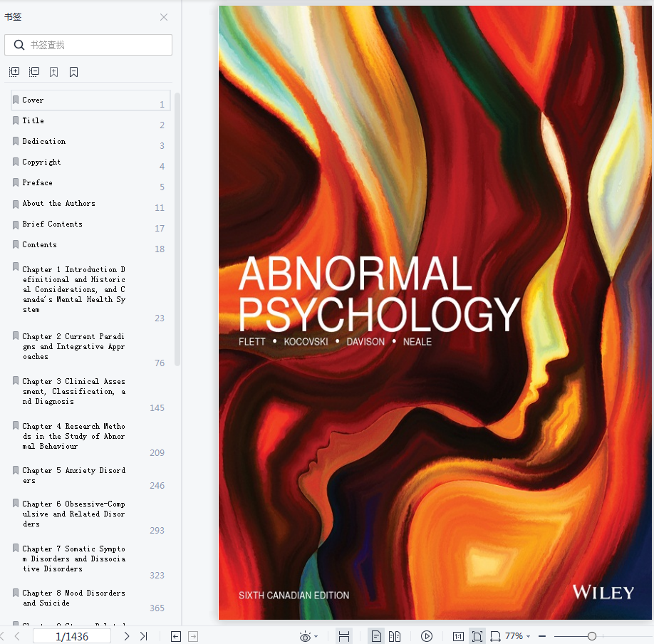
Task: Click the zoom slider handle
Action: click(x=592, y=636)
